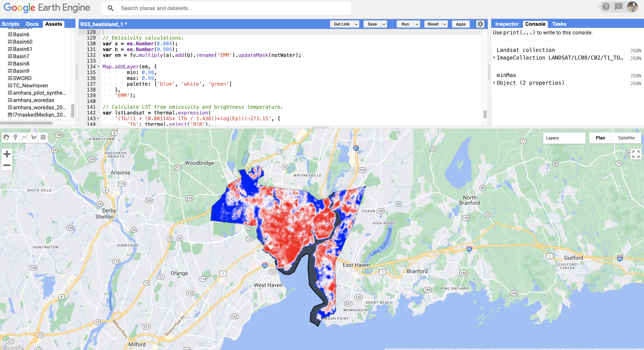Select the point marker drawing tool
The image size is (644, 350).
point(15,138)
